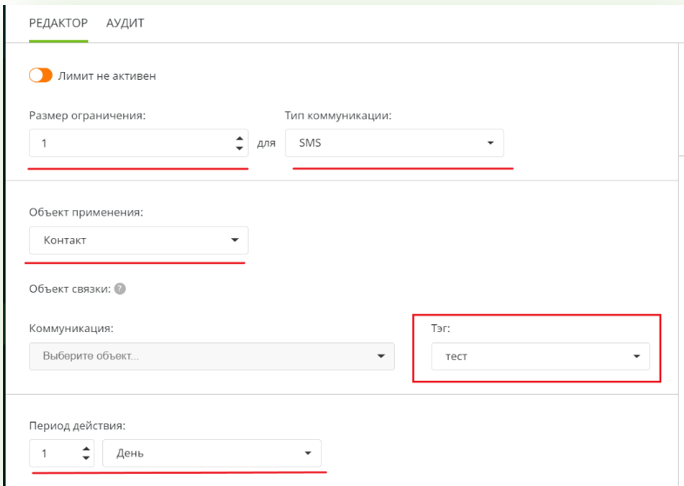Viewport: 684px width, 486px height.
Task: Click the Период действия number field
Action: click(x=55, y=453)
